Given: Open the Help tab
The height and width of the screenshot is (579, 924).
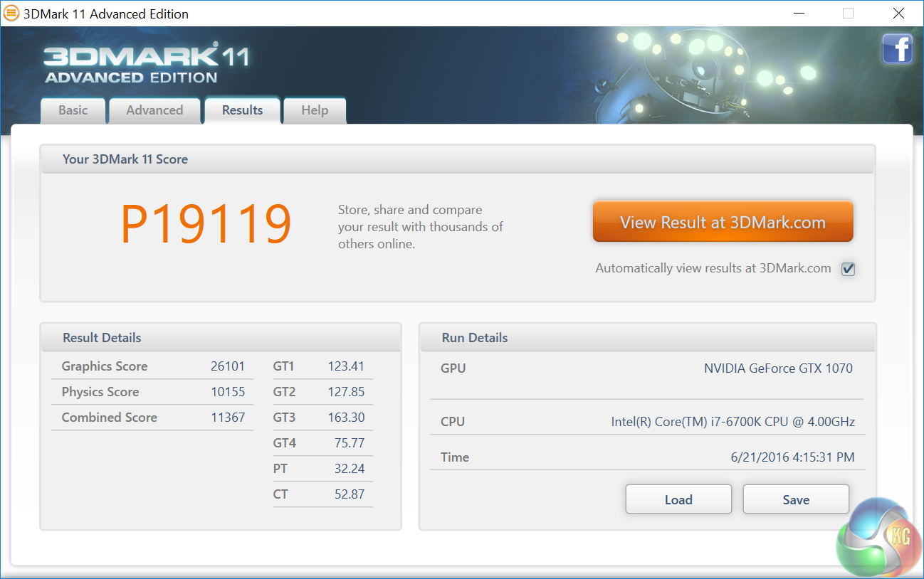Looking at the screenshot, I should coord(315,110).
